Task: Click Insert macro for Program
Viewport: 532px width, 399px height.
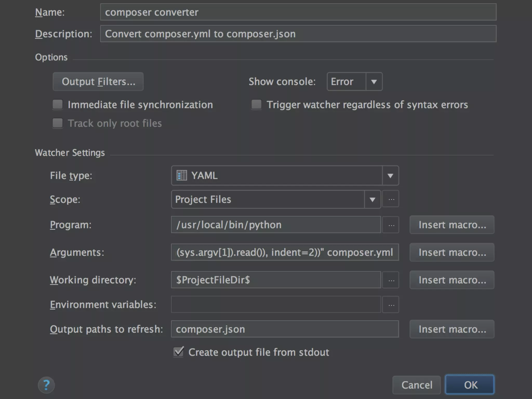Action: click(452, 225)
